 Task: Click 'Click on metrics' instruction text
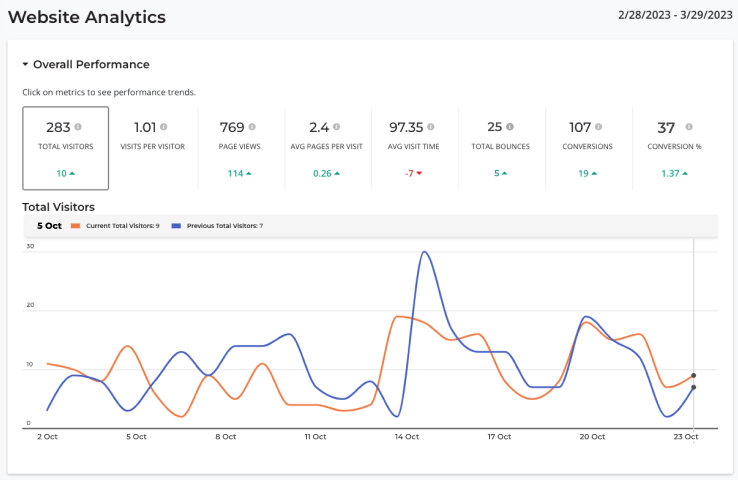point(109,92)
